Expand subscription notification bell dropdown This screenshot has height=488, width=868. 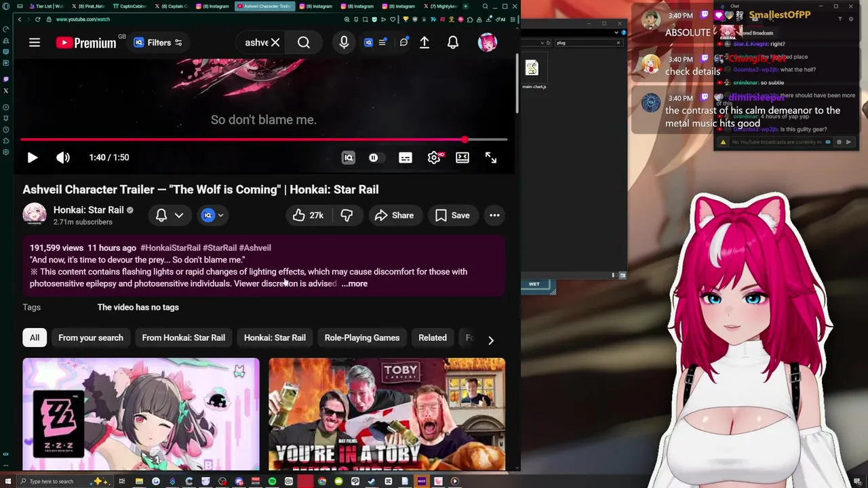pos(170,215)
